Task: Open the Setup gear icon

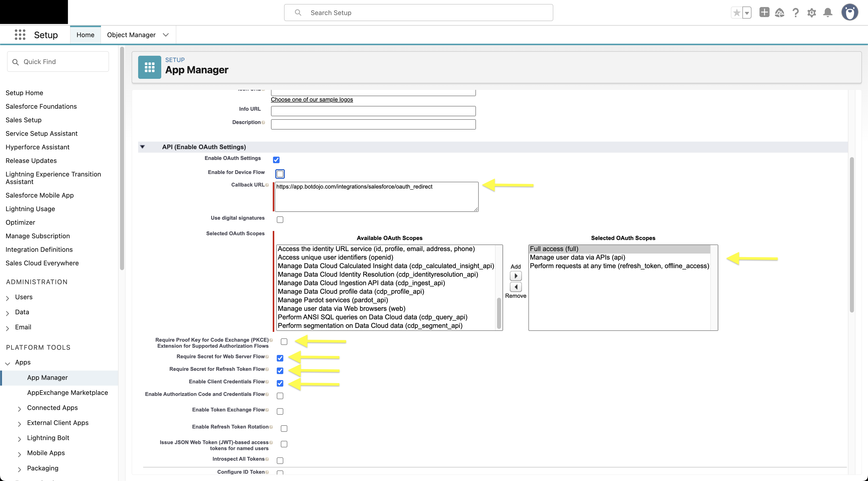Action: pos(812,13)
